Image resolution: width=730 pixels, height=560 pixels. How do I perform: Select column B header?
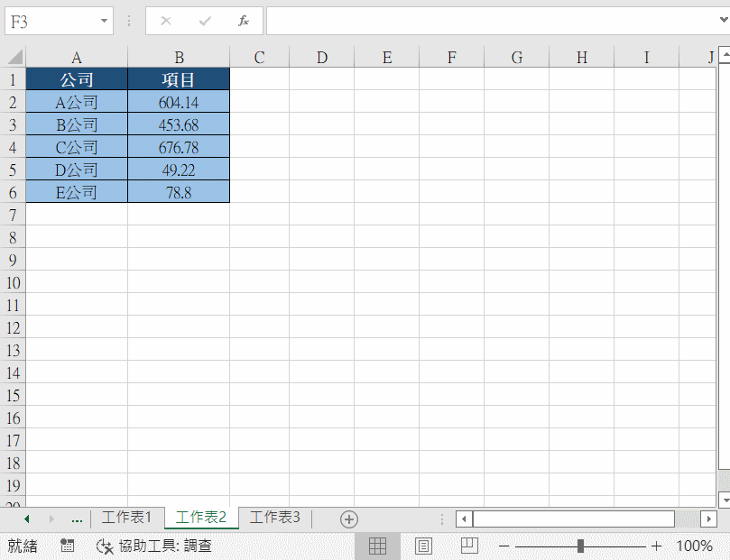click(x=179, y=57)
